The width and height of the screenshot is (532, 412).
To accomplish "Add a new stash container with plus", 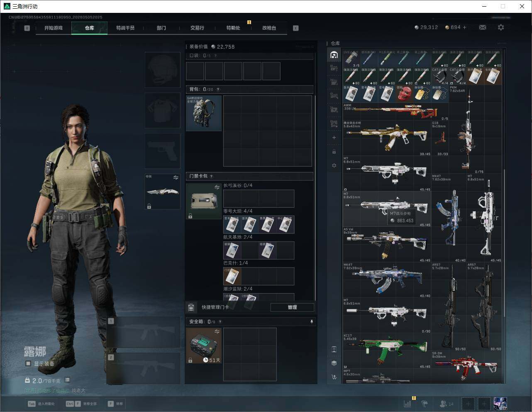I will click(x=334, y=137).
